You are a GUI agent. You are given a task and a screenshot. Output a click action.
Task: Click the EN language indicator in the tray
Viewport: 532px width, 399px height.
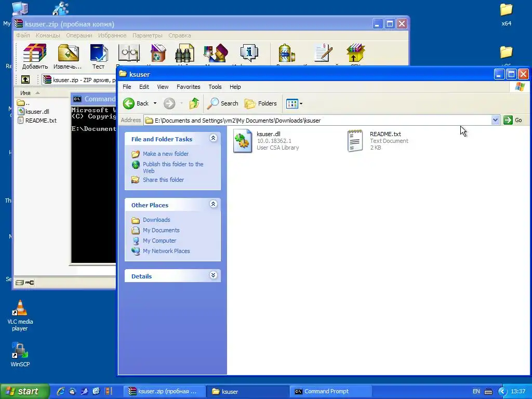click(476, 392)
